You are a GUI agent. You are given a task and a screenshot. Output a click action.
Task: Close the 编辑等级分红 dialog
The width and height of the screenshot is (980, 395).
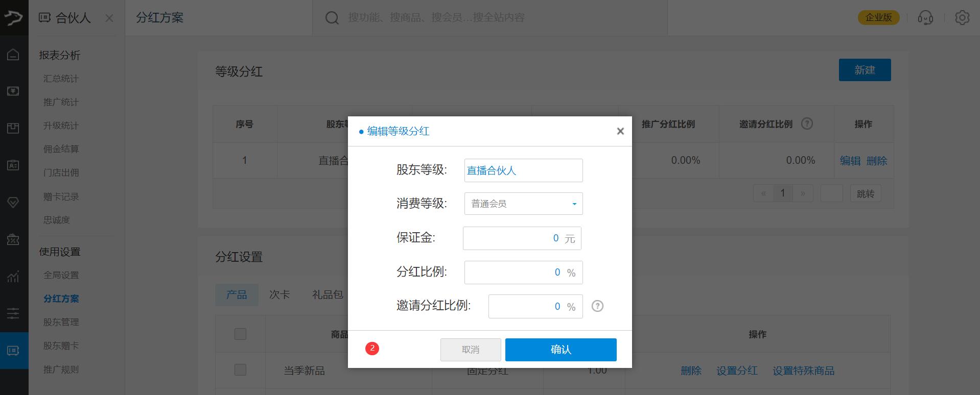pyautogui.click(x=620, y=131)
